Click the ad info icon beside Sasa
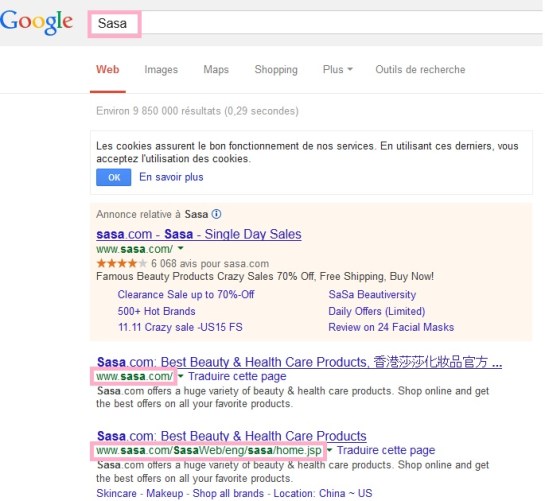 pyautogui.click(x=216, y=214)
